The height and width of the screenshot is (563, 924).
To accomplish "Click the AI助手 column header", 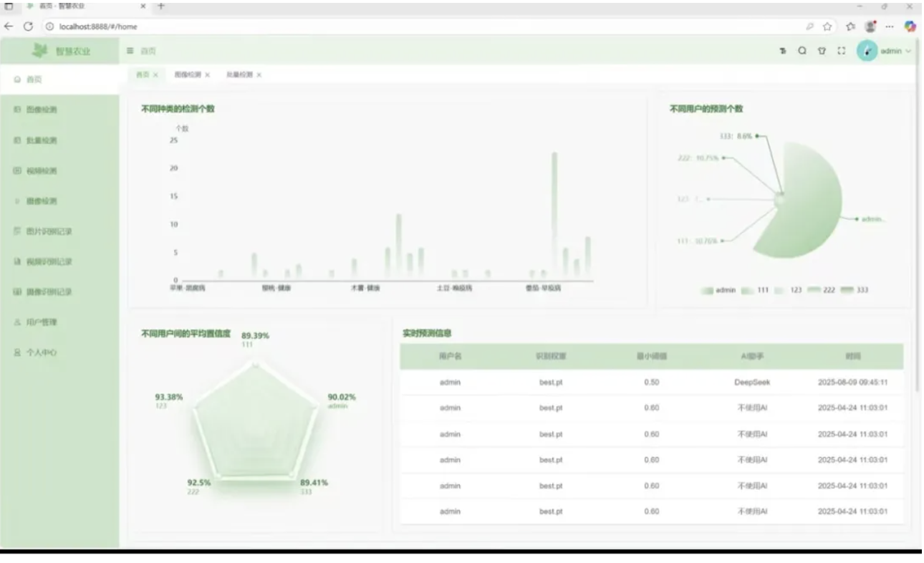I will click(752, 356).
